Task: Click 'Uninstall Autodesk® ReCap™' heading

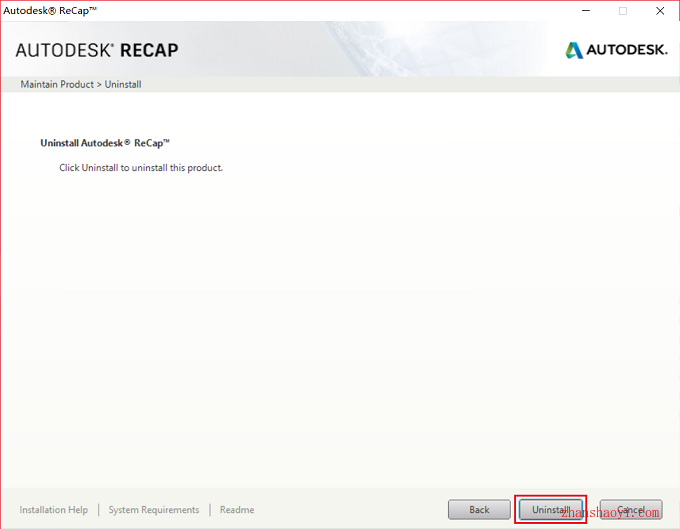Action: pos(105,143)
